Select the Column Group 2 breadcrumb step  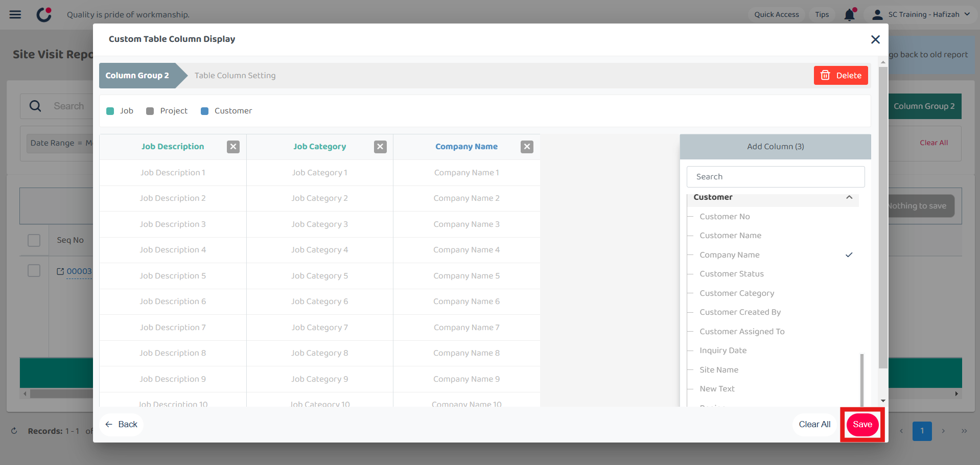point(137,76)
